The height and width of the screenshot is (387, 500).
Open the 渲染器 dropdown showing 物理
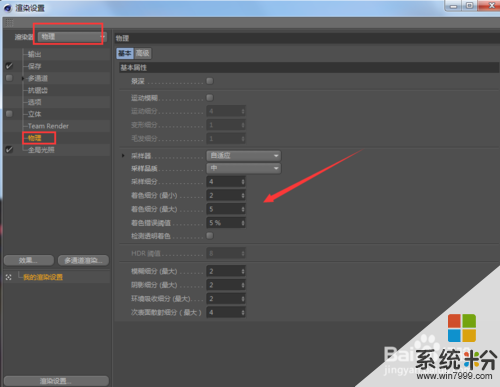71,37
